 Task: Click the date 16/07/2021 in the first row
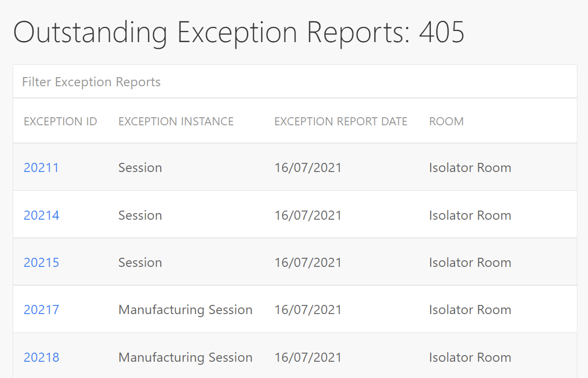(308, 167)
